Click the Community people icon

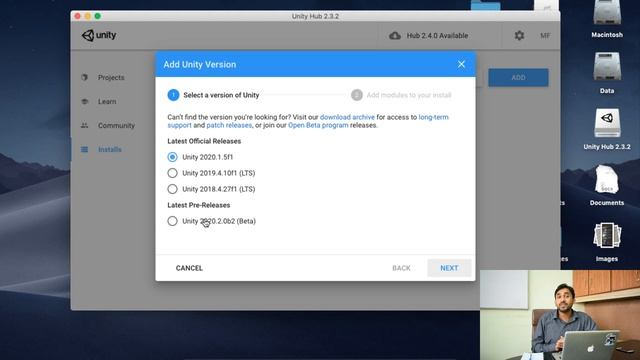[84, 125]
